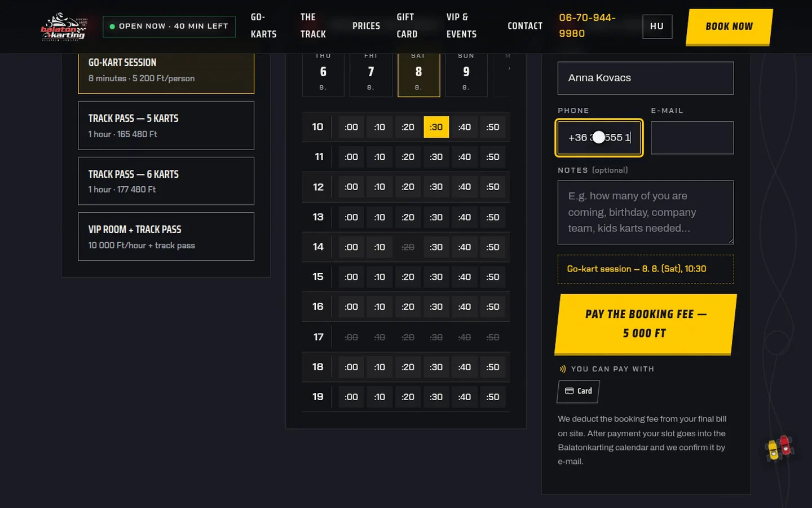This screenshot has width=812, height=508.
Task: Choose the 12:40 time slot
Action: 465,187
